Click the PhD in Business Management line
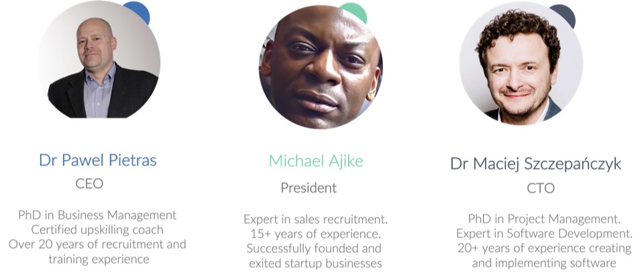Viewport: 644px width, 278px height. click(97, 215)
